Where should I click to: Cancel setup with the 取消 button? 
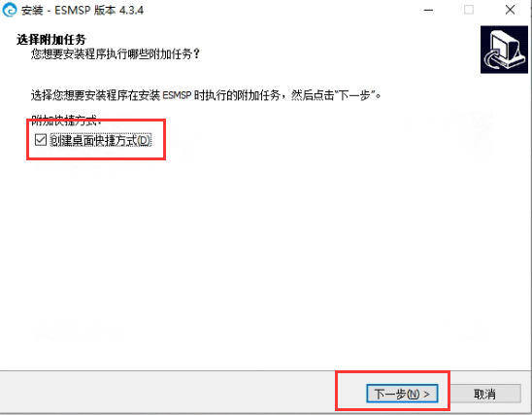pyautogui.click(x=484, y=394)
